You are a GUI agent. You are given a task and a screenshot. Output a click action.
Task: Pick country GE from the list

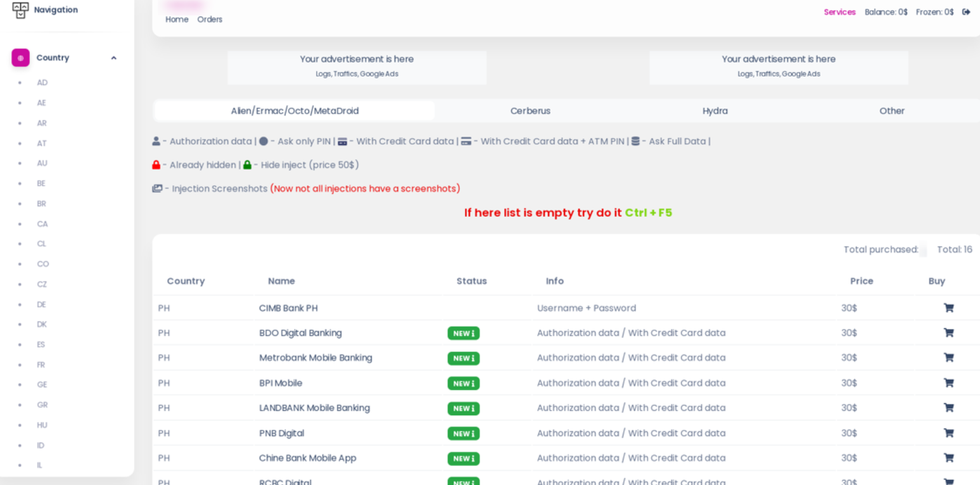point(42,385)
